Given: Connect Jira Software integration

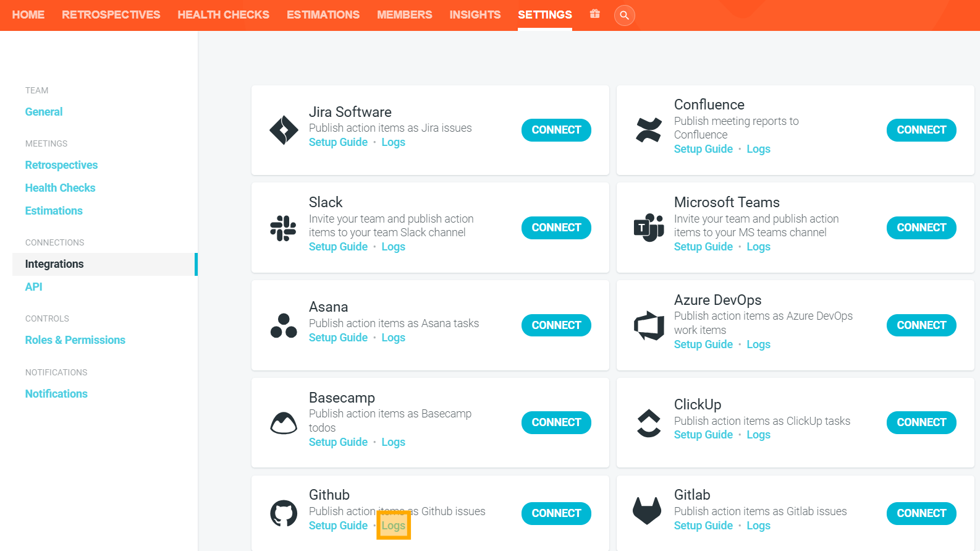Looking at the screenshot, I should click(556, 130).
